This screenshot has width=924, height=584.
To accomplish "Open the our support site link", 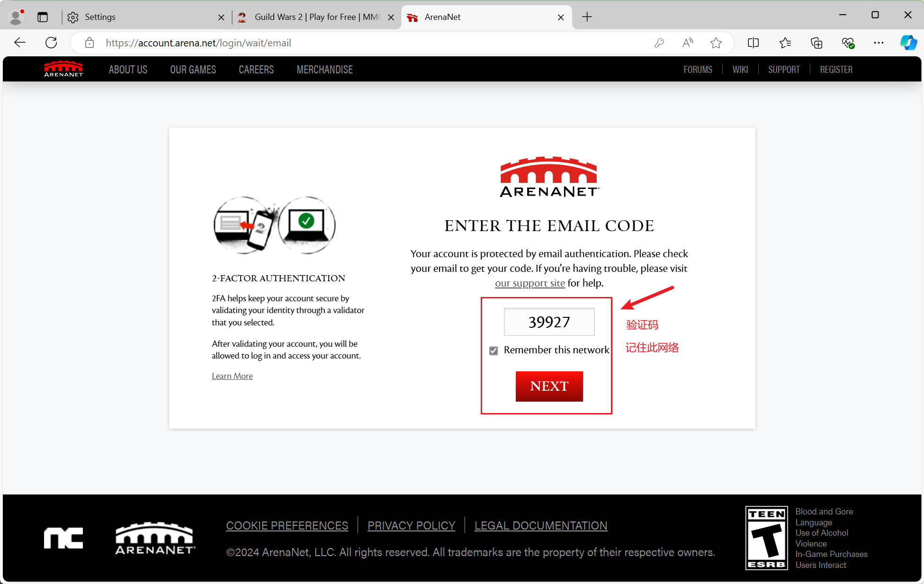I will click(530, 283).
